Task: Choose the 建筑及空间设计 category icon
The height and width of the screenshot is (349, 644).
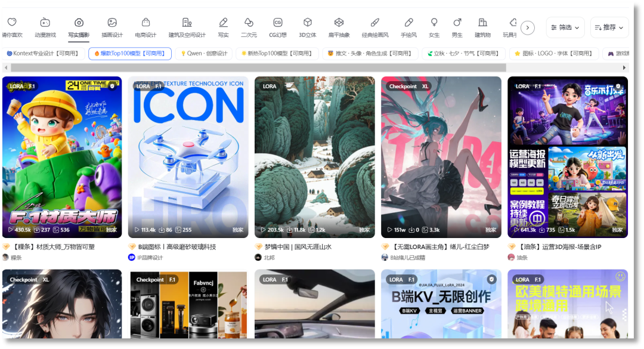Action: tap(187, 23)
